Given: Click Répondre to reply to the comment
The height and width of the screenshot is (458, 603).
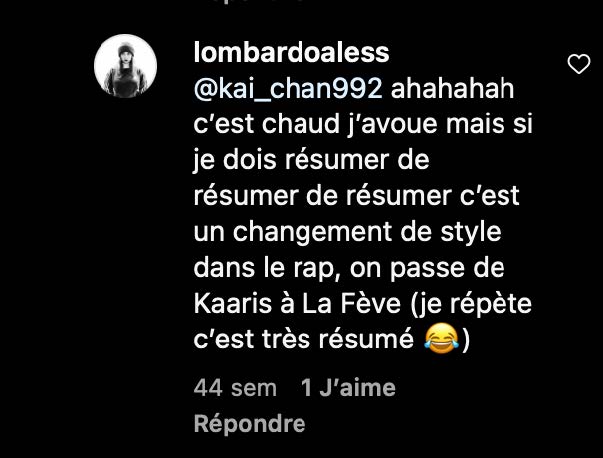Looking at the screenshot, I should pyautogui.click(x=249, y=423).
